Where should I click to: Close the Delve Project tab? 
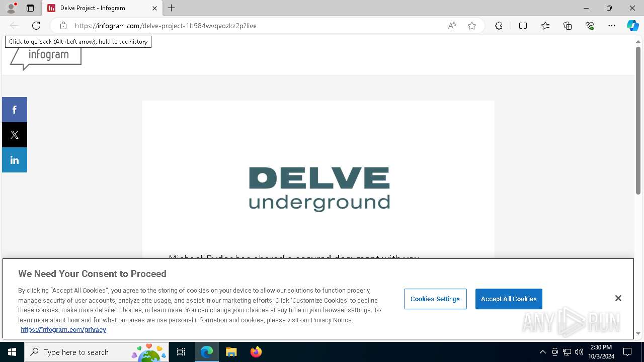click(154, 8)
